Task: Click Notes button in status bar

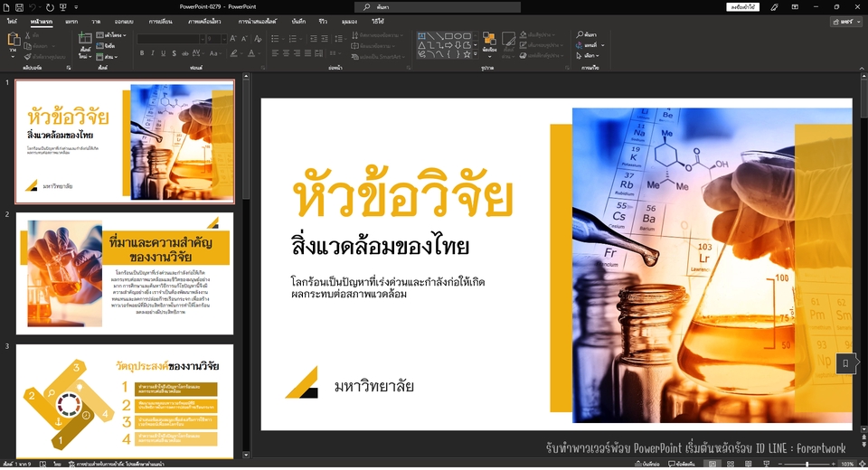Action: pos(647,464)
